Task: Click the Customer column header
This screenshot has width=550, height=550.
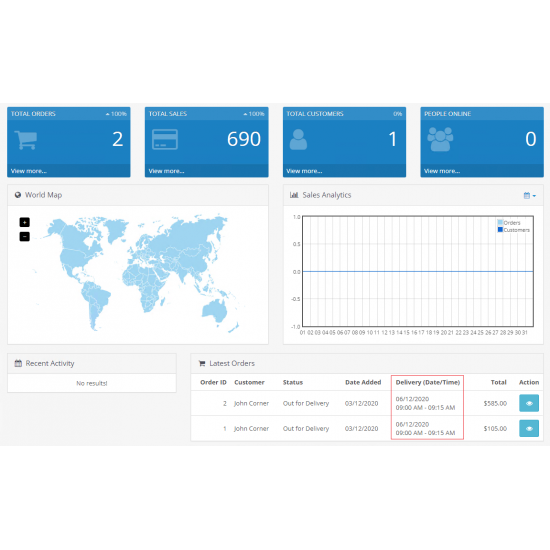Action: (x=249, y=382)
